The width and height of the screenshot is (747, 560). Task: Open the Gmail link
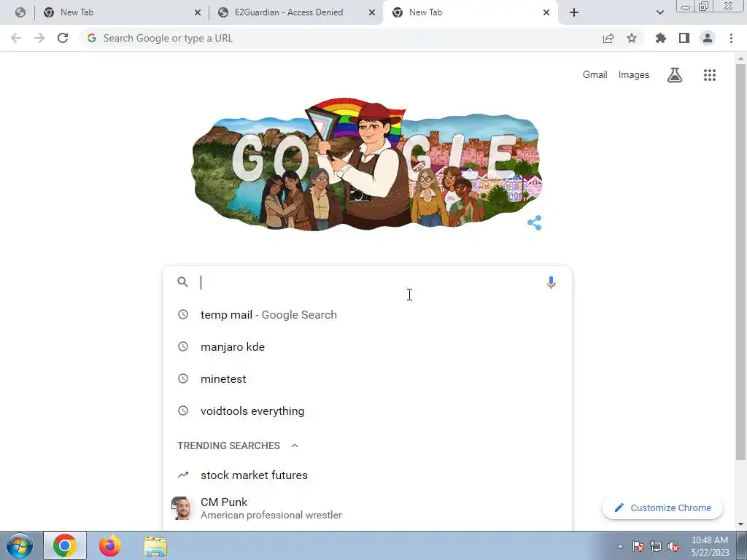[595, 75]
